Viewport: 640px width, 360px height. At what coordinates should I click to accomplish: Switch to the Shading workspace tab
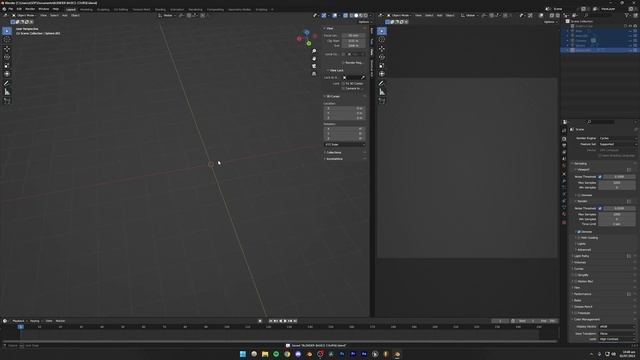pos(160,9)
